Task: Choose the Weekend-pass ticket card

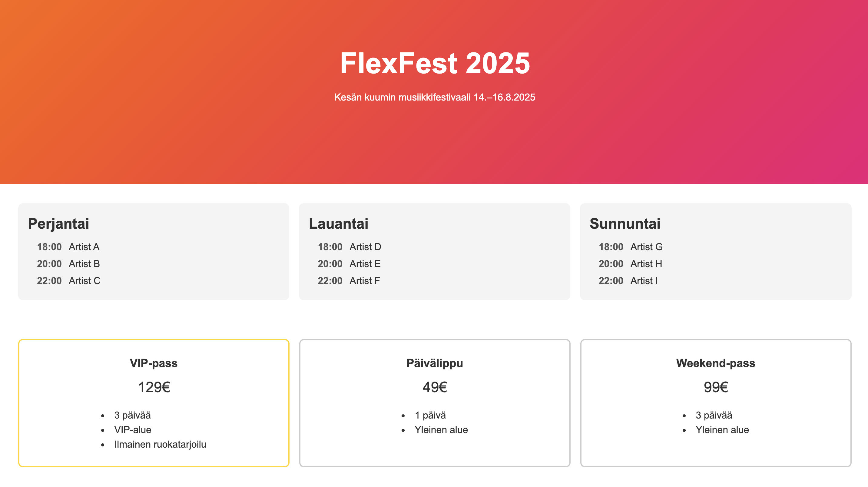Action: (x=716, y=403)
